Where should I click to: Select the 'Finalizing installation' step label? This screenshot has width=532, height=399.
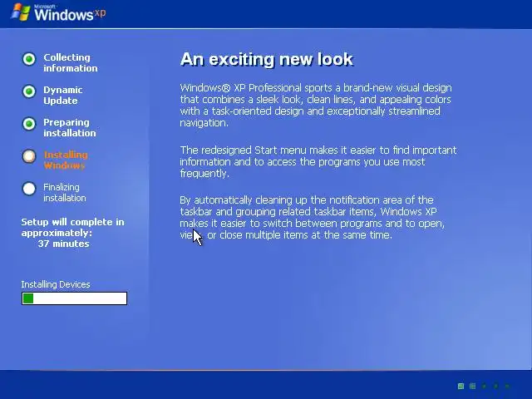tap(65, 192)
